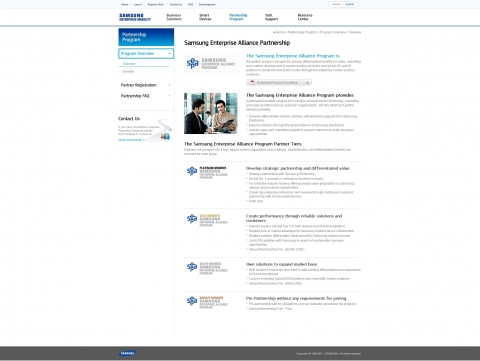Viewport: 480px width, 361px height.
Task: Open the Smart Devices menu
Action: 205,17
